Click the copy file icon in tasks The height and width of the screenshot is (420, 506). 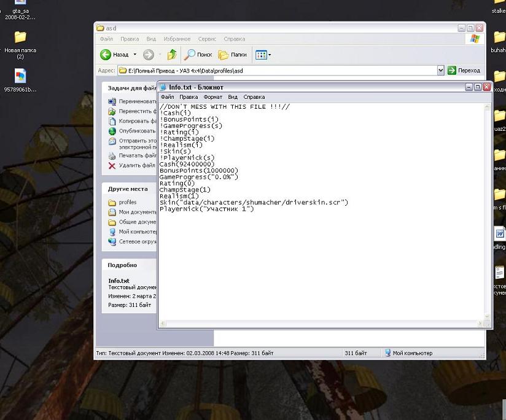pyautogui.click(x=112, y=122)
